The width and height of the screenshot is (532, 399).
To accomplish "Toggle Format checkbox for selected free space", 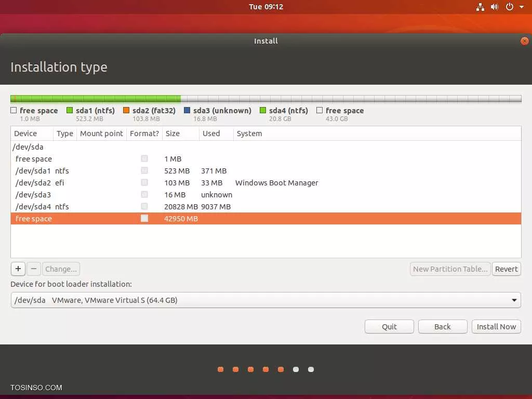I will pyautogui.click(x=144, y=219).
